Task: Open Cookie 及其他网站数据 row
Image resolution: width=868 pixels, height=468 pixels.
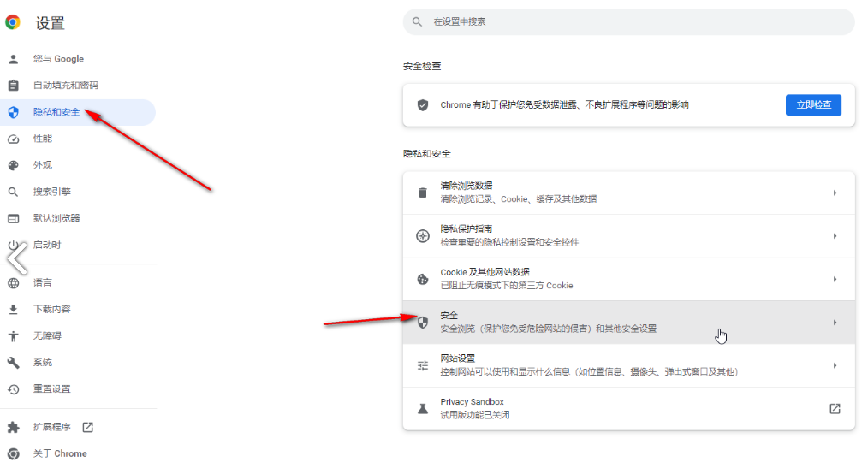Action: coord(629,280)
